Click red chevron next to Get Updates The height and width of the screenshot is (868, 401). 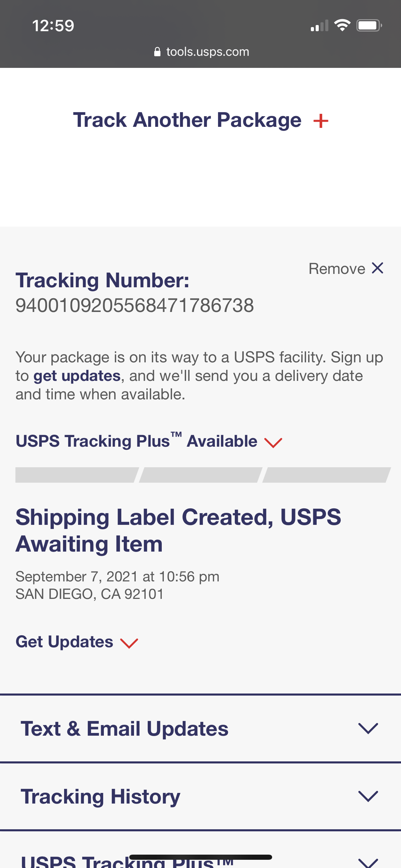[129, 643]
